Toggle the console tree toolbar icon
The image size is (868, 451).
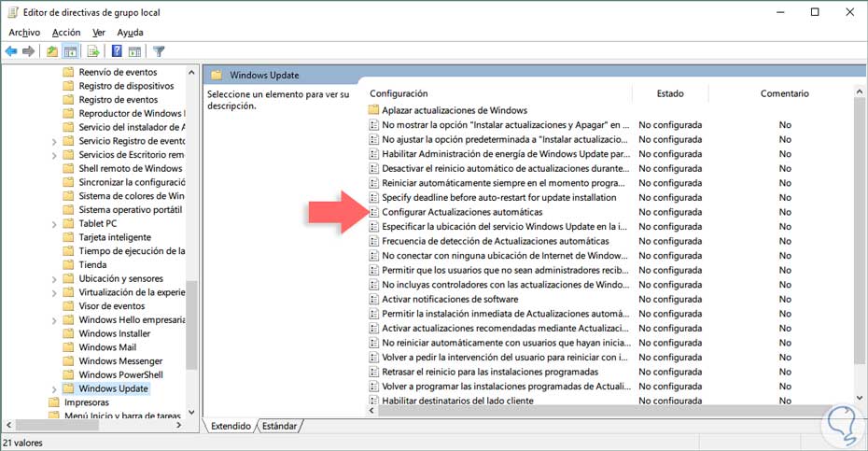pos(70,51)
